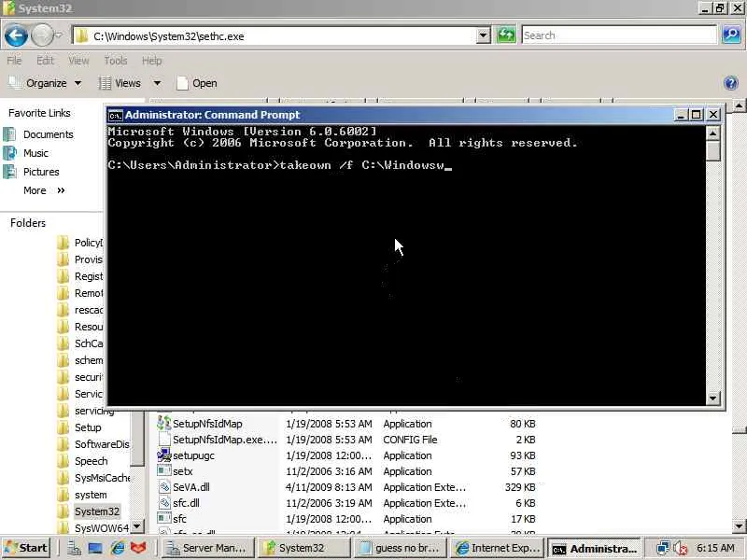
Task: Select the sfc application file
Action: 179,519
